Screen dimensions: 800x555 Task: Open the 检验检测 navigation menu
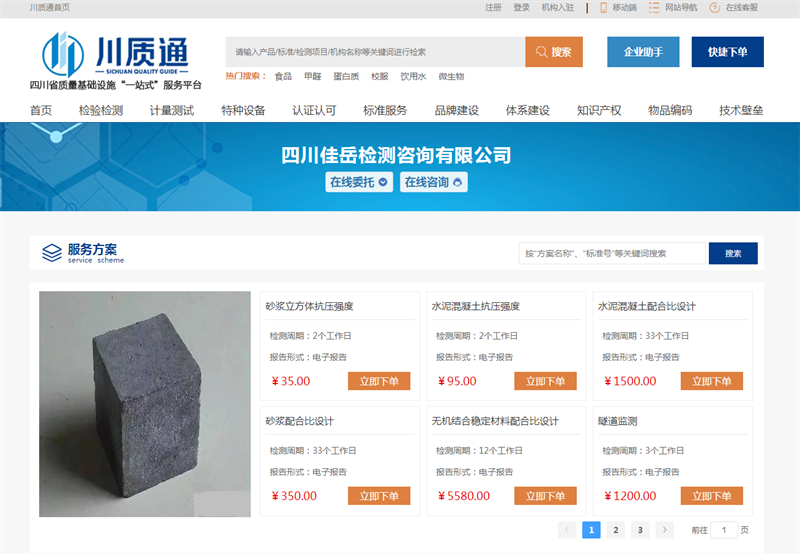click(x=100, y=110)
